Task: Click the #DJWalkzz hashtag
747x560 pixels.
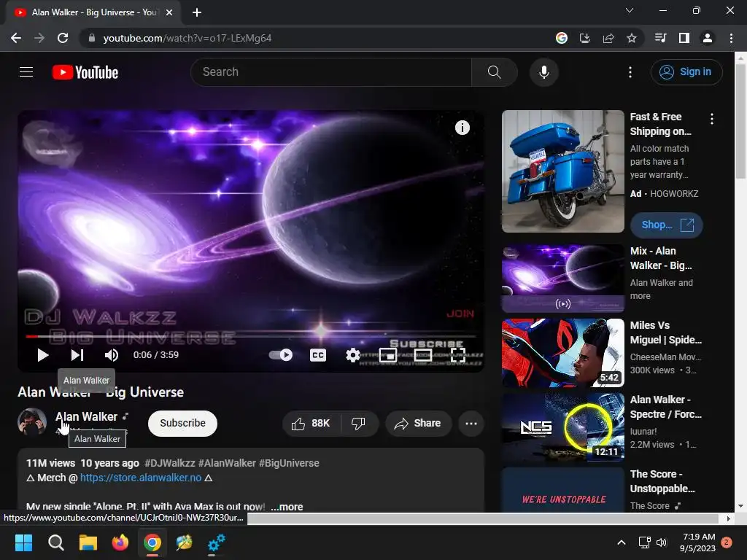Action: tap(169, 463)
